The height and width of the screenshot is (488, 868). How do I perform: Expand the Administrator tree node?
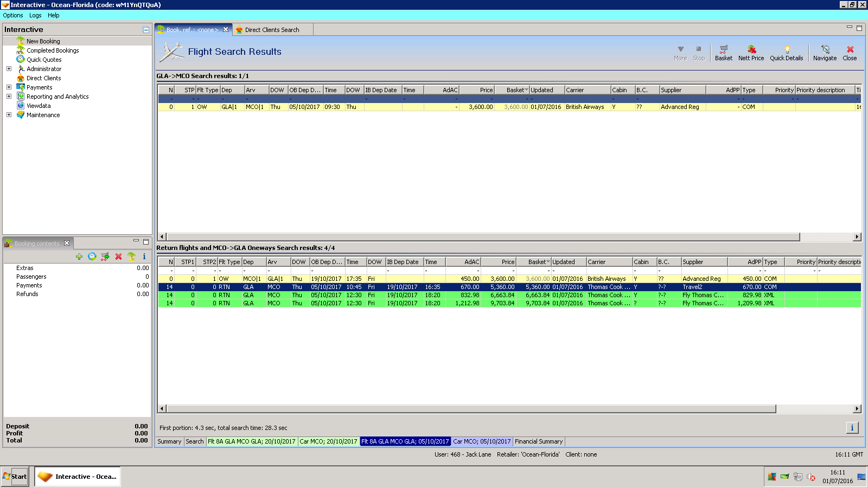[x=9, y=69]
